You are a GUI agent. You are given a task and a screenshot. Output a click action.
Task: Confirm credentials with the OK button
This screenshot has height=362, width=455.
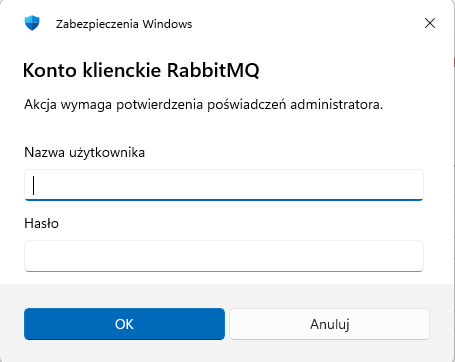(124, 324)
